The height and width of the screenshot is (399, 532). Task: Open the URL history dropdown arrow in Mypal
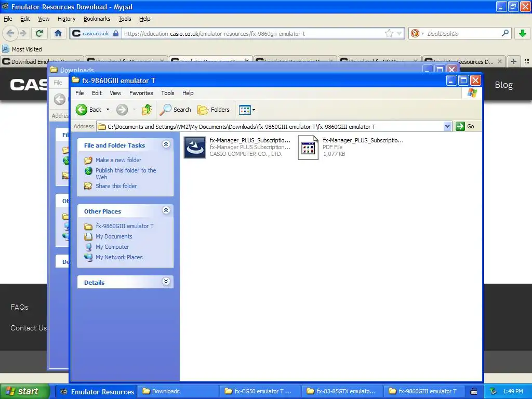(400, 33)
